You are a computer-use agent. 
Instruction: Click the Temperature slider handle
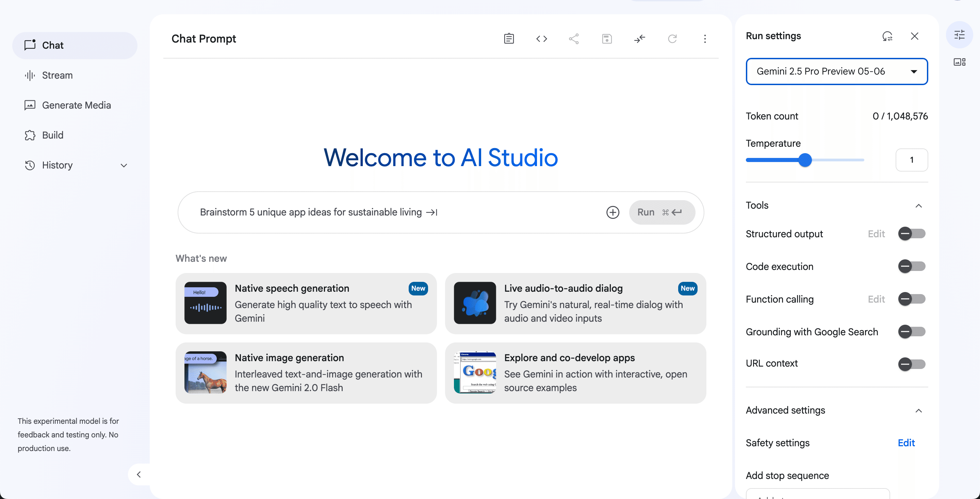pyautogui.click(x=805, y=160)
